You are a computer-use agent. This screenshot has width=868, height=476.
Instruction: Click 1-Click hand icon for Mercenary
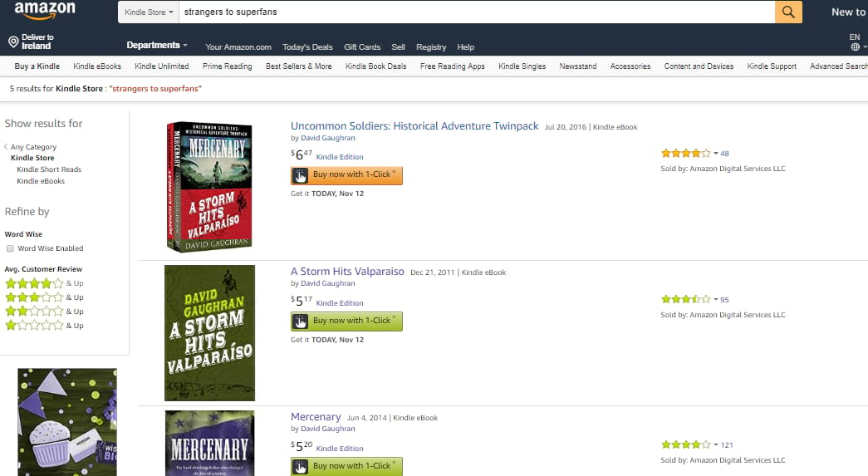coord(300,467)
